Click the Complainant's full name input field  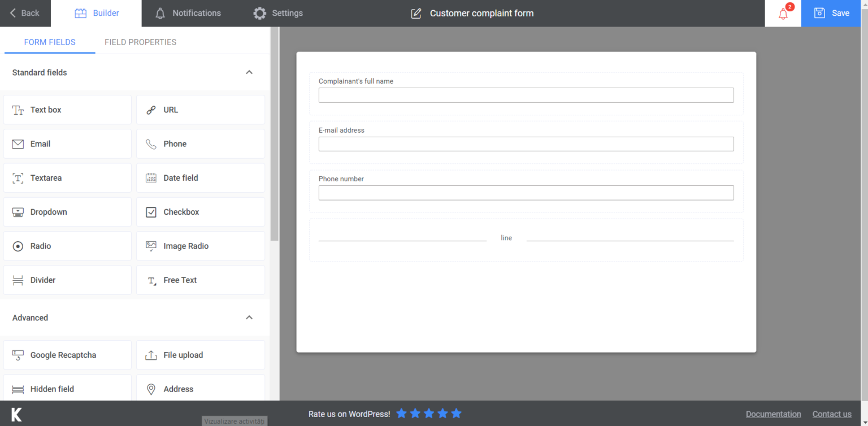click(x=526, y=95)
